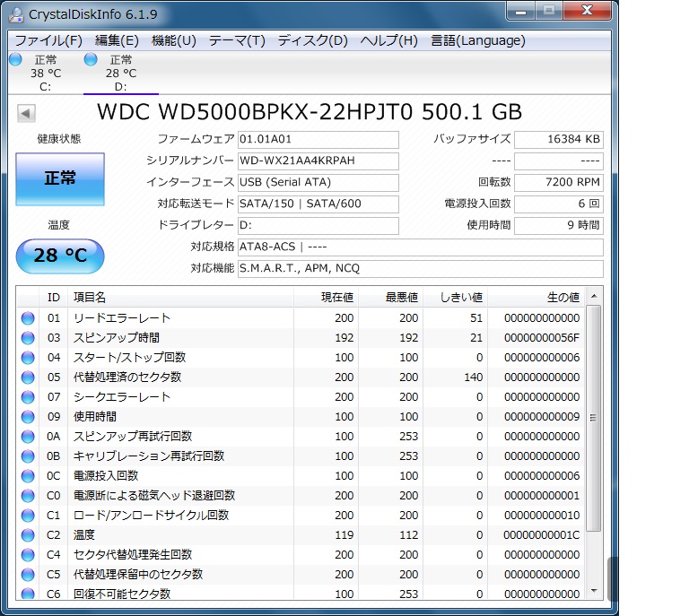Select the C: drive status tab

coord(45,73)
